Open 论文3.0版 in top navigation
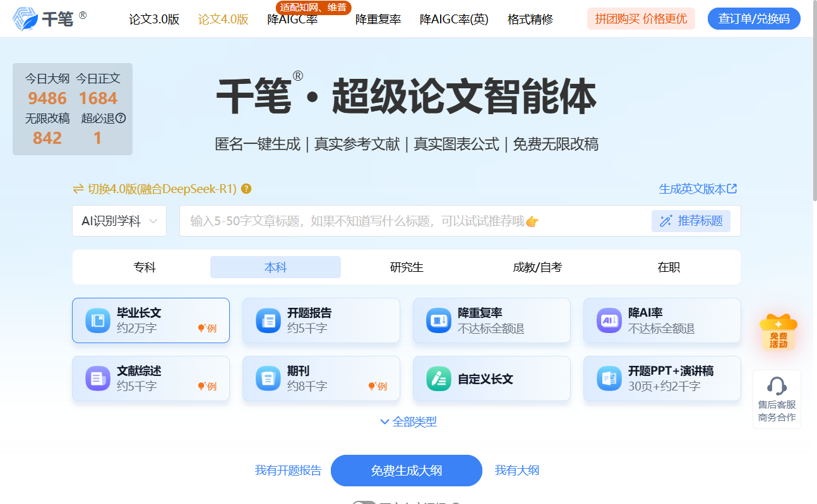This screenshot has width=817, height=504. tap(154, 20)
